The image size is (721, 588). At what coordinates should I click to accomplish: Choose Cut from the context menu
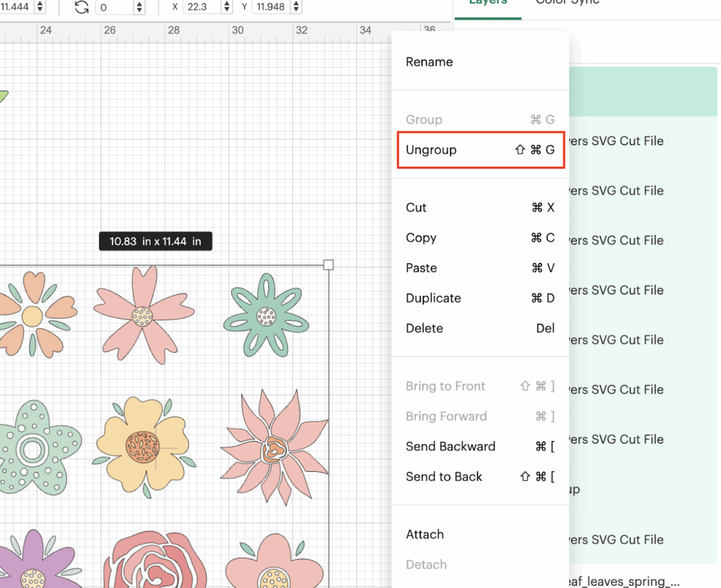click(x=416, y=208)
